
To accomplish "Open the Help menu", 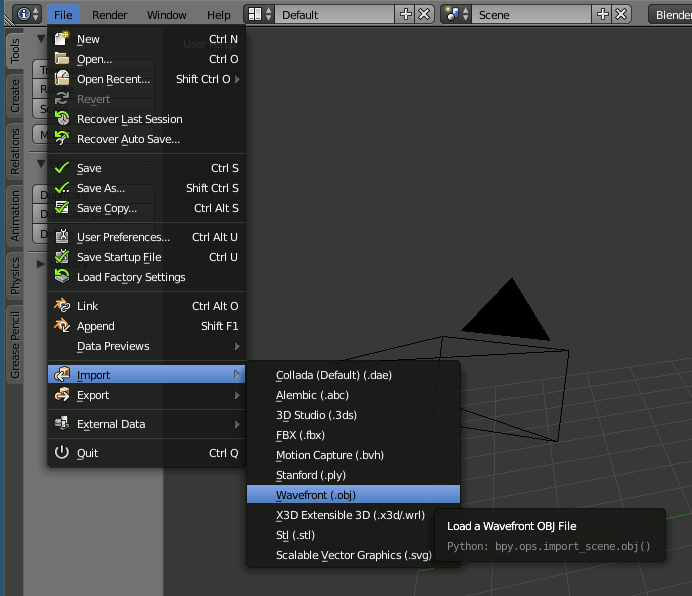I will 218,15.
